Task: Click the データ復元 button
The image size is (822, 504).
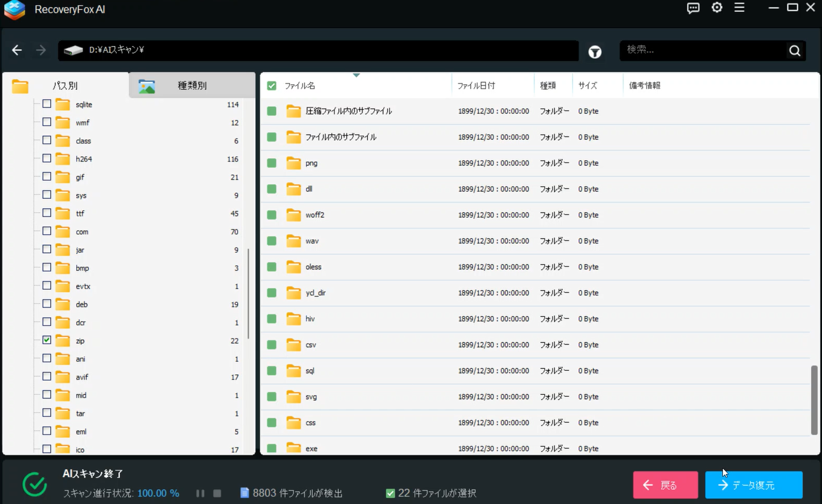Action: coord(753,485)
